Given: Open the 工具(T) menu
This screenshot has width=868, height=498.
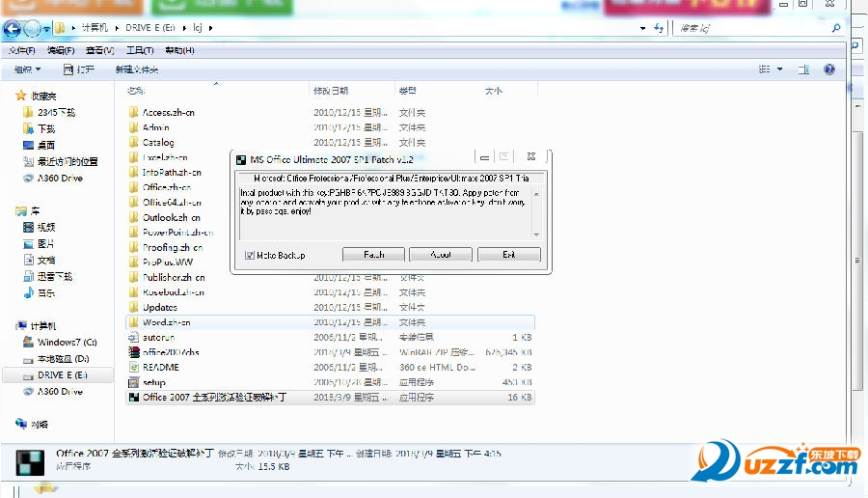Looking at the screenshot, I should coord(140,50).
